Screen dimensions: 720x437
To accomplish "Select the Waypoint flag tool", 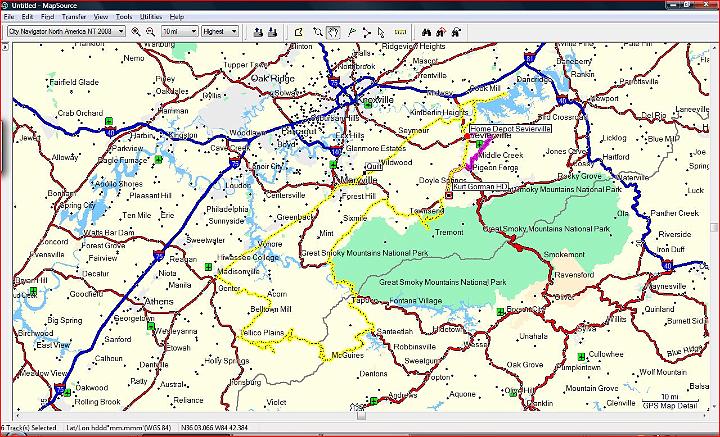I will (x=352, y=32).
